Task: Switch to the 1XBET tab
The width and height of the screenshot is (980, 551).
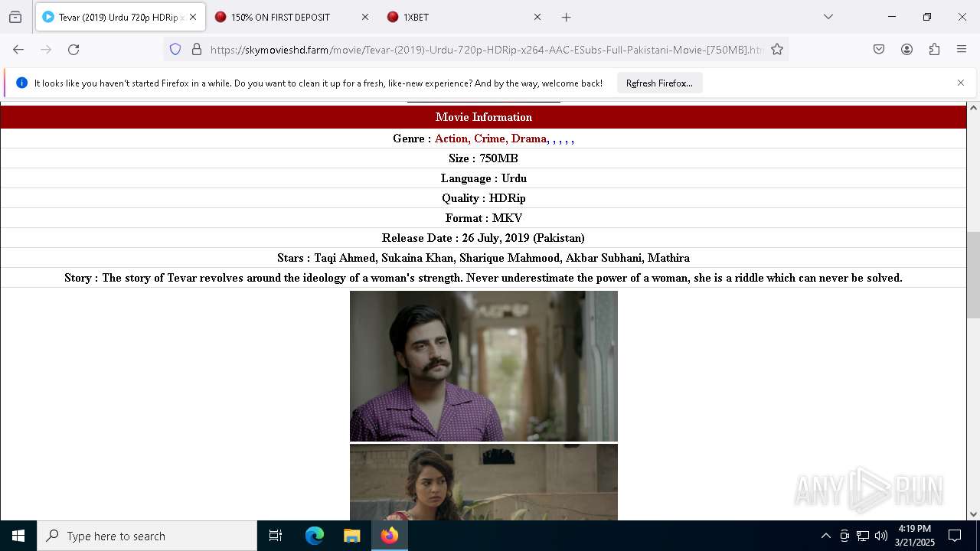Action: click(465, 17)
